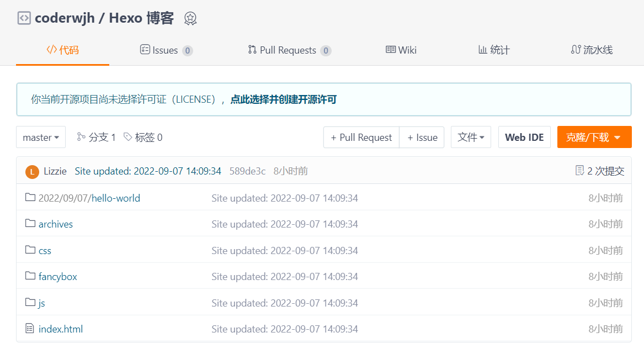Open the master branch dropdown

point(41,138)
